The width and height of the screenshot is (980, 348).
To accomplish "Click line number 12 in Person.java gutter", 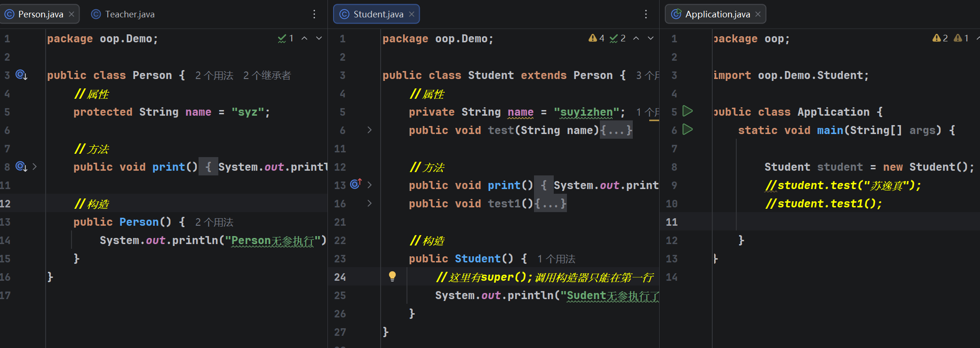I will [5, 204].
